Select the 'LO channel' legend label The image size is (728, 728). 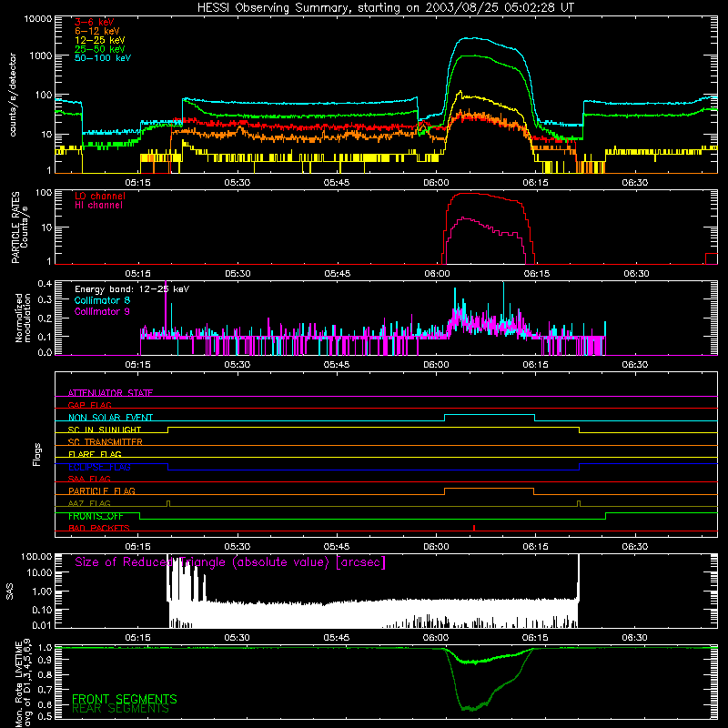[100, 196]
